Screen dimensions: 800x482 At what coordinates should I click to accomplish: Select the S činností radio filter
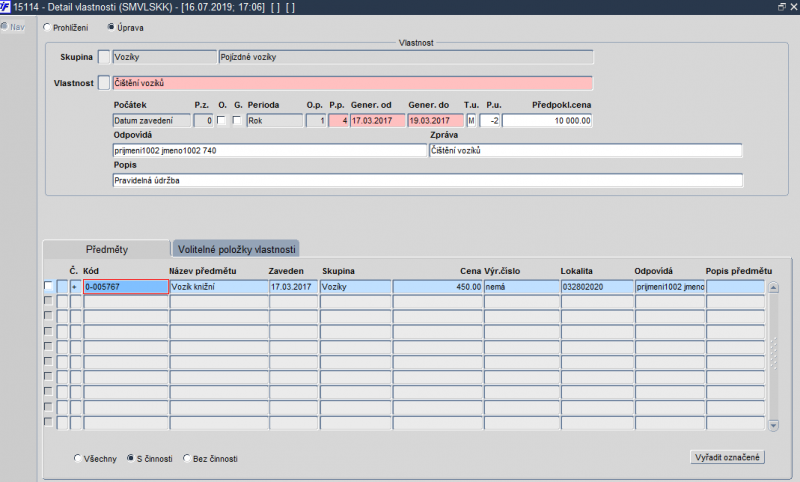click(x=131, y=459)
